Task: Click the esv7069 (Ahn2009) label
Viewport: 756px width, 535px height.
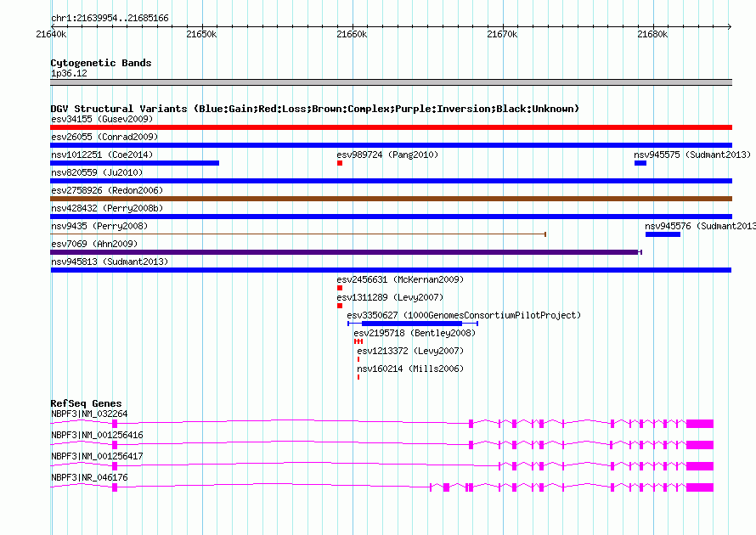Action: click(94, 244)
